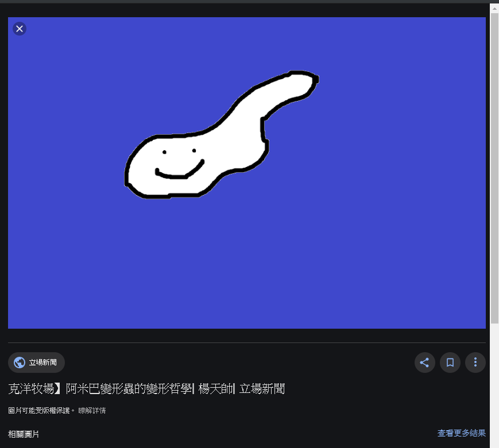The height and width of the screenshot is (448, 499).
Task: Open the 立場新聞 source chip
Action: (x=36, y=363)
